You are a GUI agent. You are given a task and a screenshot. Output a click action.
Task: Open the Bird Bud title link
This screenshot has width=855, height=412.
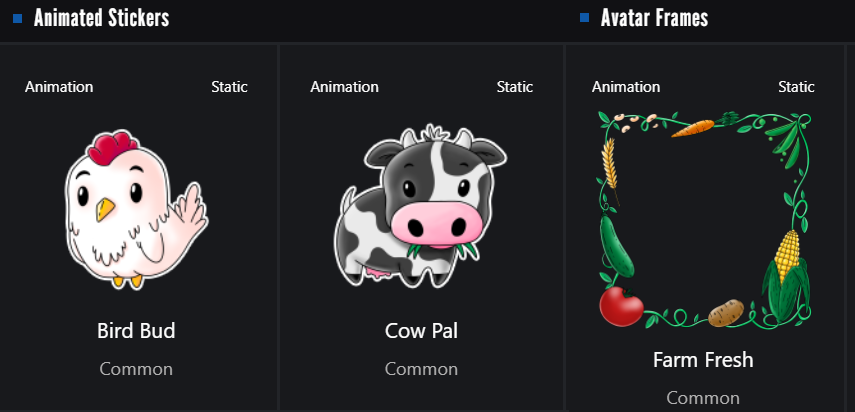pos(136,331)
